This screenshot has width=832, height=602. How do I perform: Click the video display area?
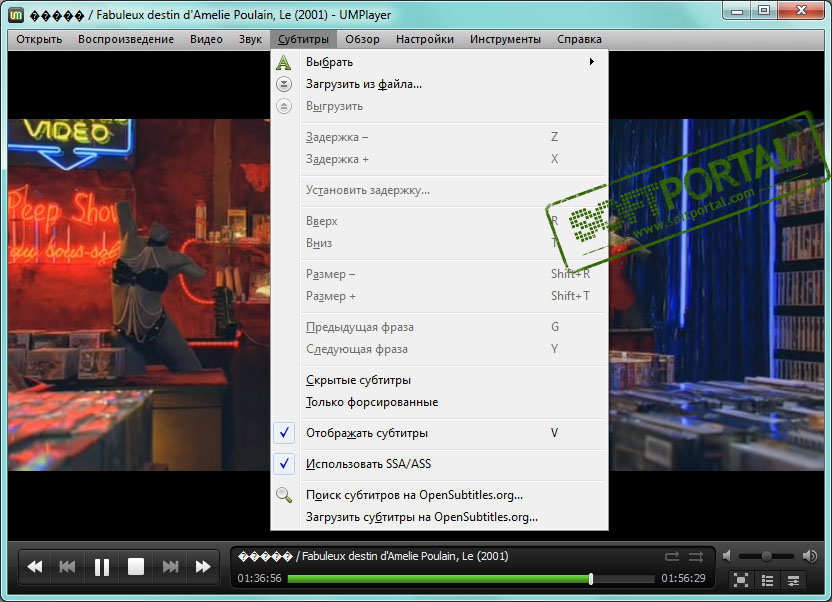138,294
